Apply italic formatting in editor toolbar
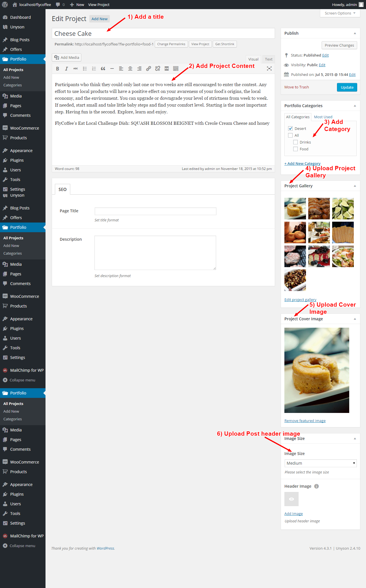The image size is (366, 588). coord(67,68)
